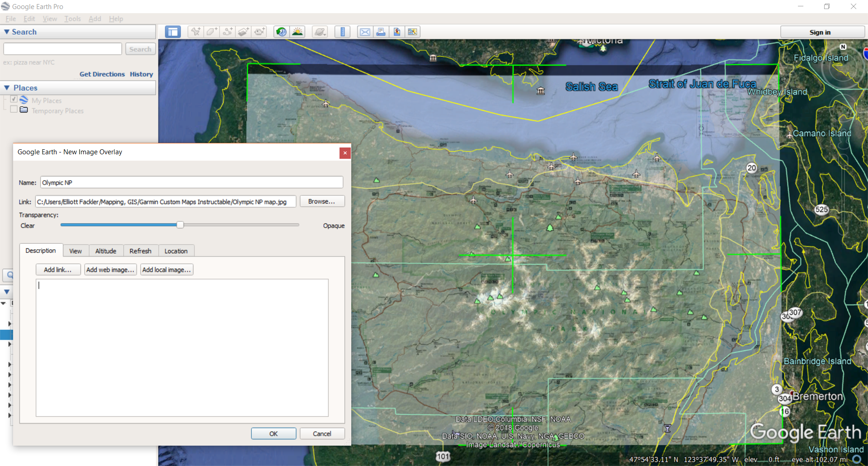
Task: Open search History link
Action: click(142, 74)
